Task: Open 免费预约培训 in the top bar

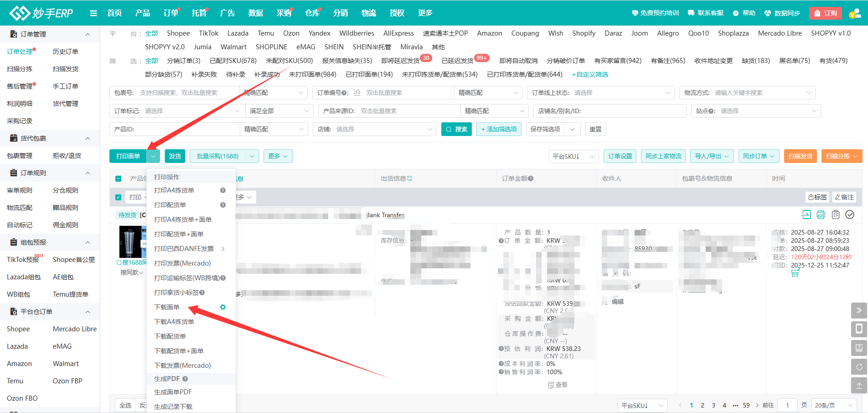Action: [656, 13]
